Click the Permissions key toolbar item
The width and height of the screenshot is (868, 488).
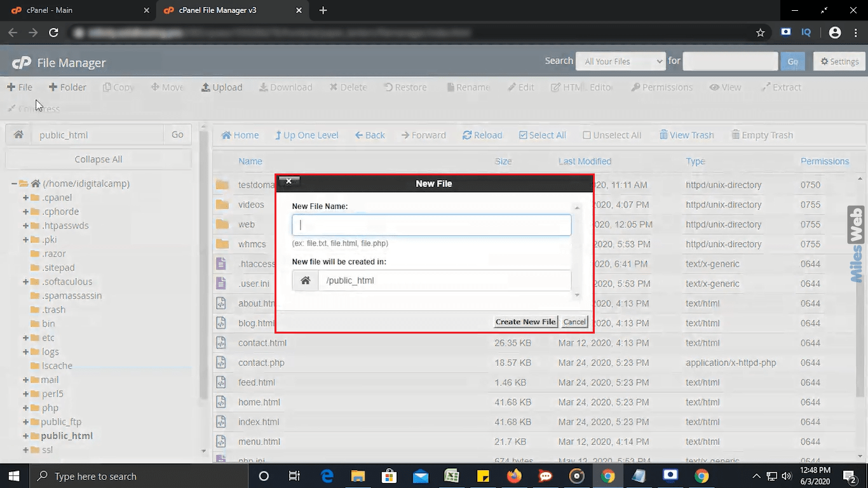pos(661,87)
